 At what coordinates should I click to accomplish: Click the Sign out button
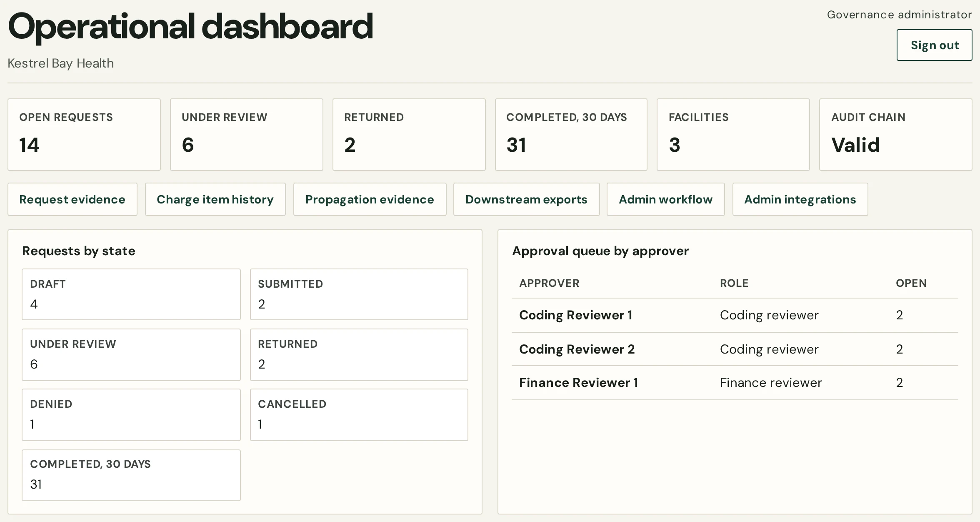point(934,45)
